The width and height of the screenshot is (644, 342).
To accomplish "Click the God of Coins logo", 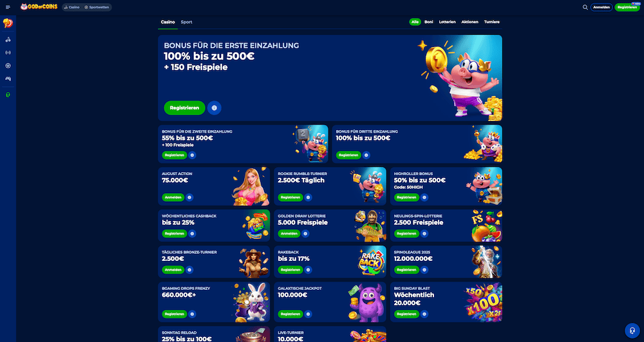I will [39, 7].
